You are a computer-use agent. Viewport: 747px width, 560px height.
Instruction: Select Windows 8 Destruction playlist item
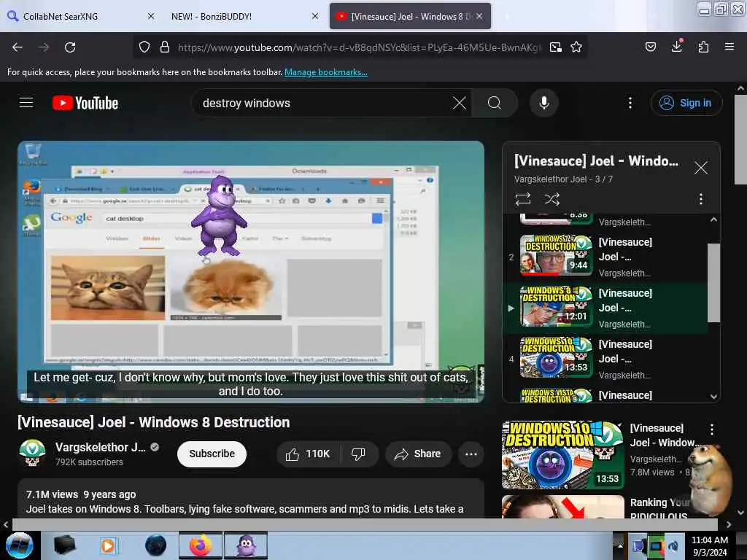pyautogui.click(x=605, y=308)
